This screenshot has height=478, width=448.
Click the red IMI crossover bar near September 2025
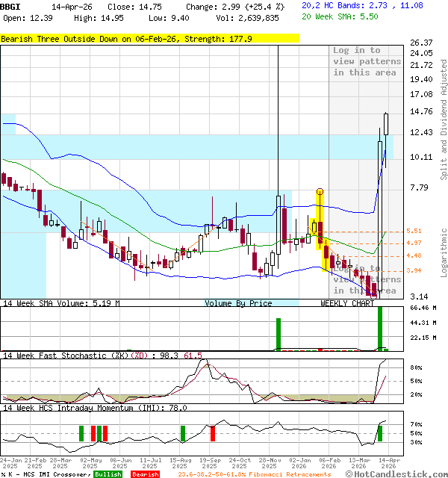[212, 433]
